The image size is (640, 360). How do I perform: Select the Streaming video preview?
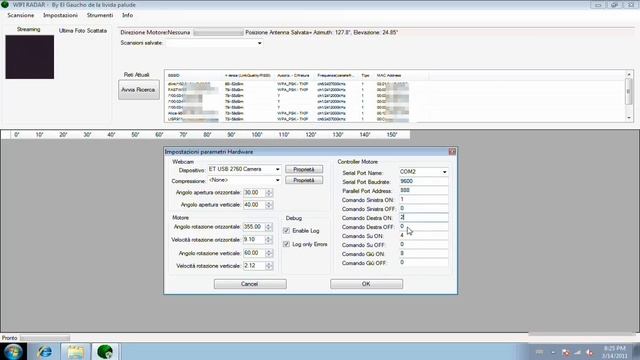pos(29,57)
